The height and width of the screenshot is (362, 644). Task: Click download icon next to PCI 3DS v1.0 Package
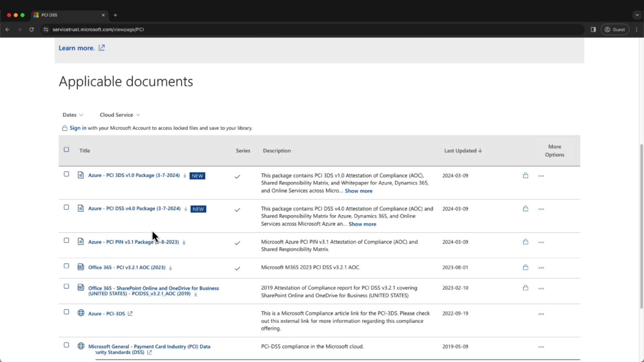[x=185, y=176]
